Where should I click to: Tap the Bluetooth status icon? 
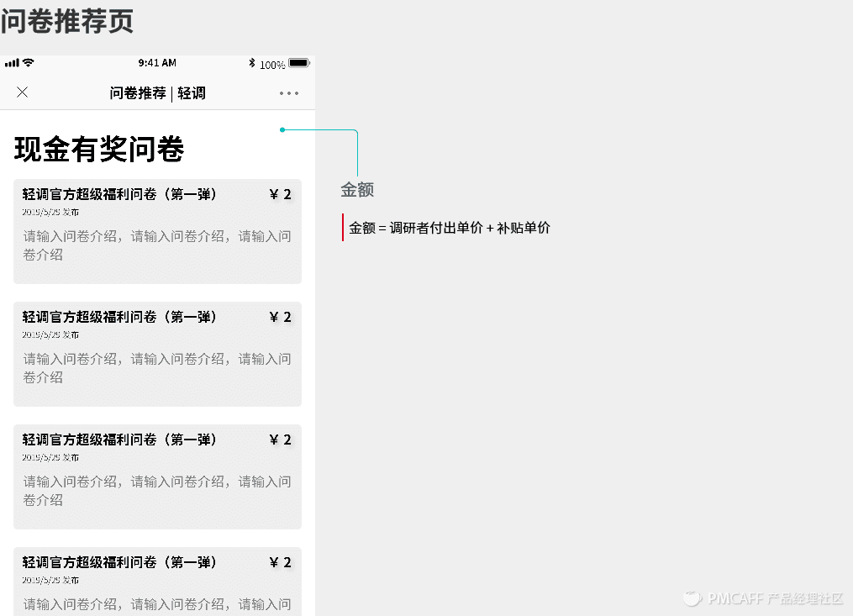click(252, 63)
